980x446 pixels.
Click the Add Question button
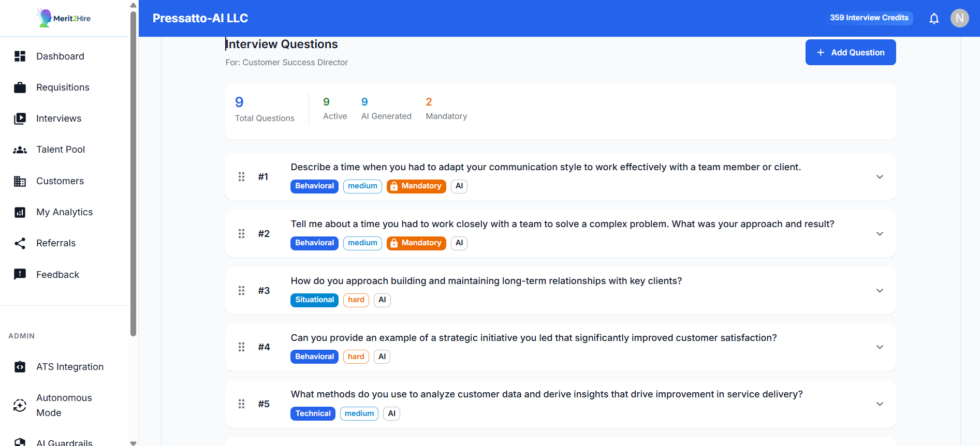pos(850,52)
